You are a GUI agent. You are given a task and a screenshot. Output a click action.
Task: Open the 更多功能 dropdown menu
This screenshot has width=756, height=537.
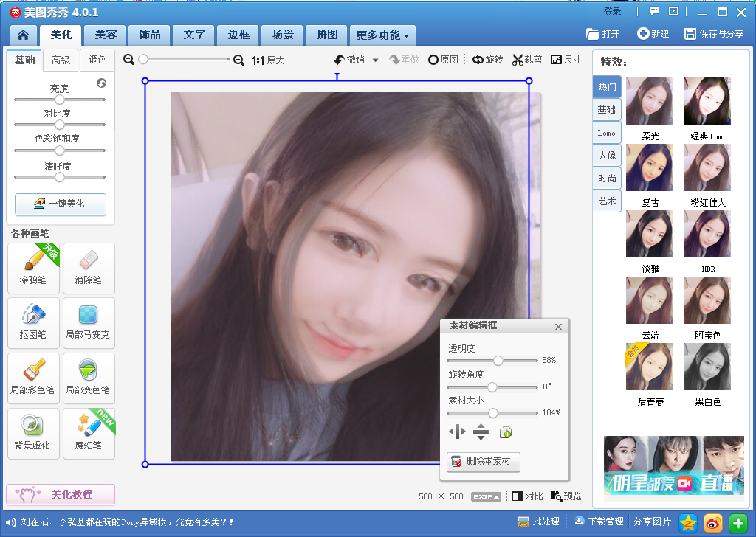point(382,35)
